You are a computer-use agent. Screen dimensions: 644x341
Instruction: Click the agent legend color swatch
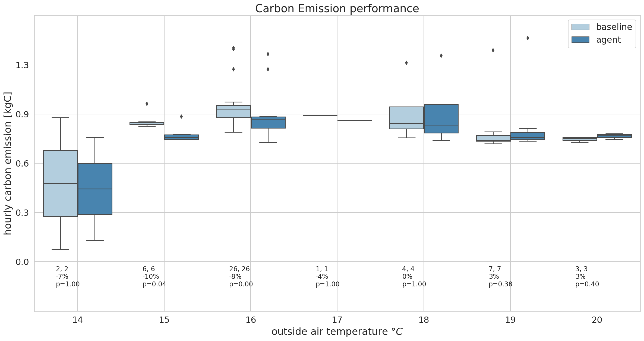coord(580,40)
